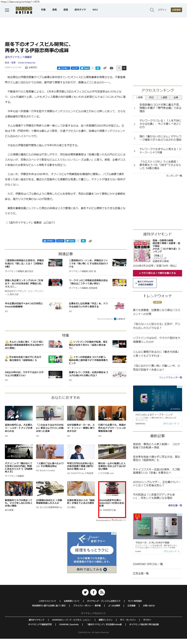Open ダイヤモンド不動産研究所 footer link
The image size is (187, 644).
(x=40, y=624)
